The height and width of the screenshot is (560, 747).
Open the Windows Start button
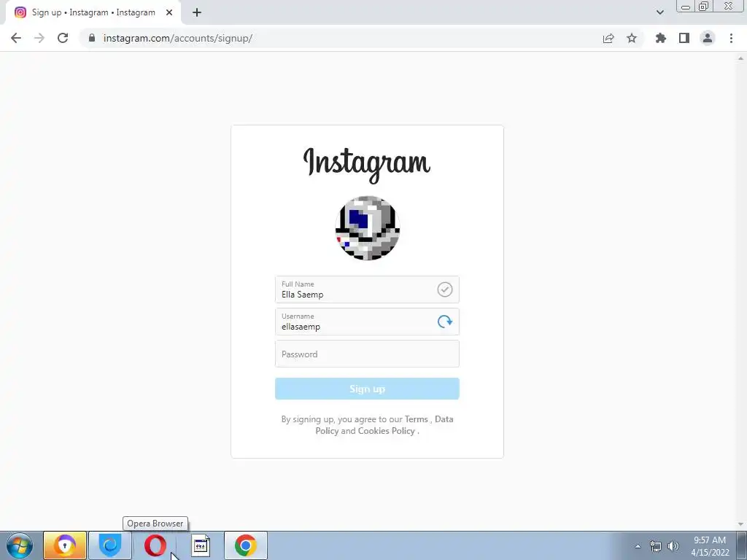click(x=20, y=545)
